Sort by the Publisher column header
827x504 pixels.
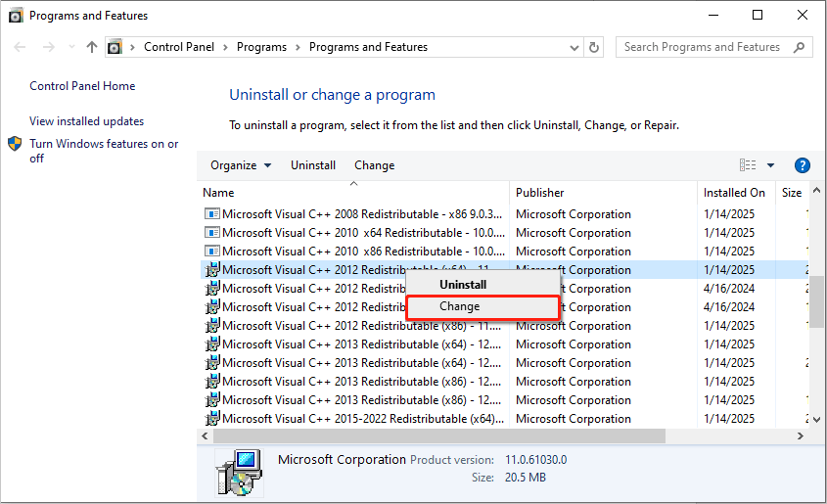[604, 193]
